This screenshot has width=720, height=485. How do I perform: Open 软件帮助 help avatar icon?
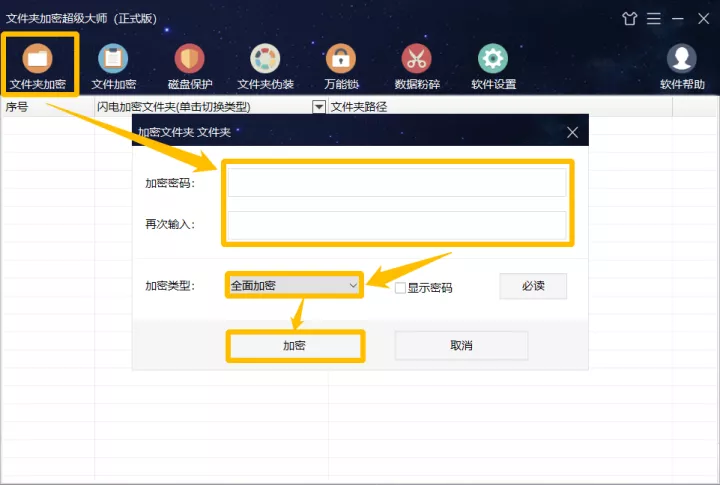pos(682,66)
